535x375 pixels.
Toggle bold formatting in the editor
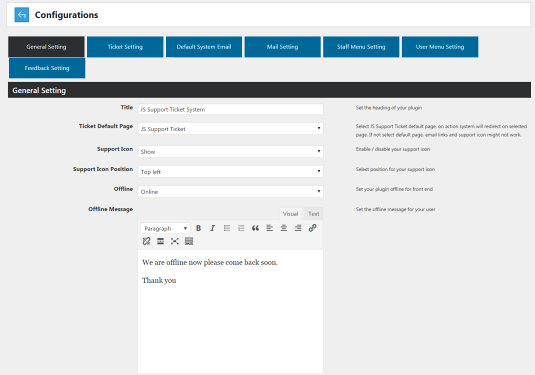click(198, 228)
